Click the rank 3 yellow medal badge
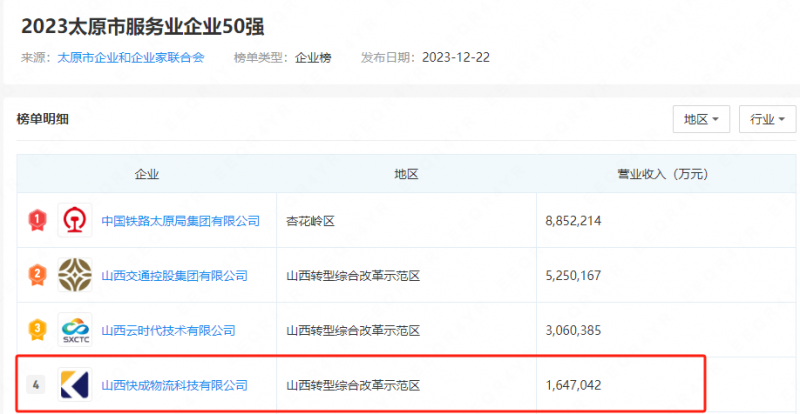This screenshot has height=414, width=800. click(x=38, y=330)
